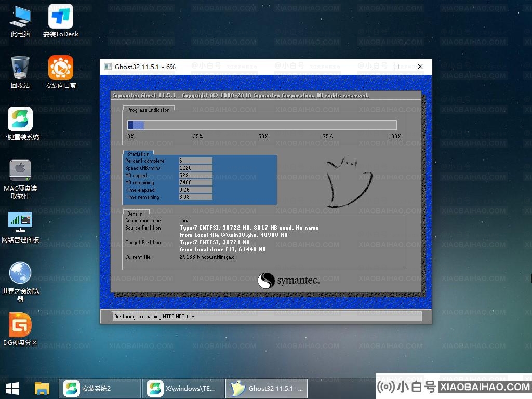Click the Windows Start button

[x=12, y=388]
